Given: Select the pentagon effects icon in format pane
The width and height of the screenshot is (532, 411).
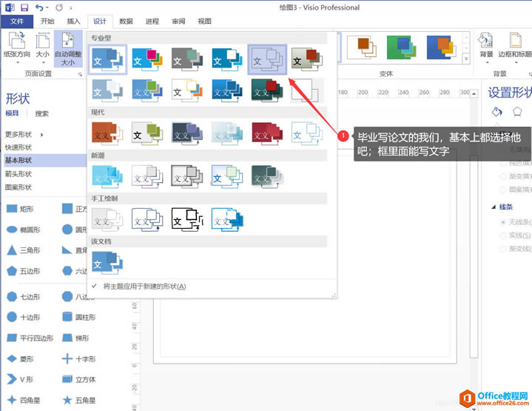Looking at the screenshot, I should pyautogui.click(x=517, y=111).
